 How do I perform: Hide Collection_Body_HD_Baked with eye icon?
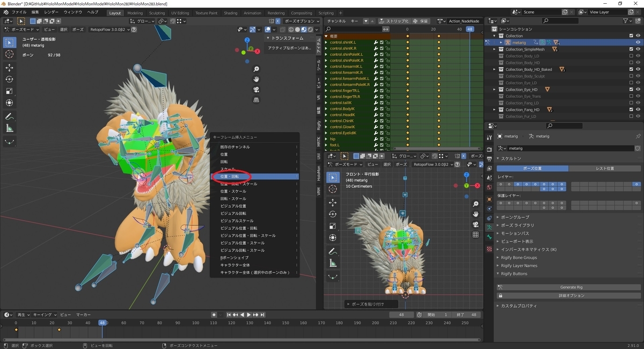638,69
